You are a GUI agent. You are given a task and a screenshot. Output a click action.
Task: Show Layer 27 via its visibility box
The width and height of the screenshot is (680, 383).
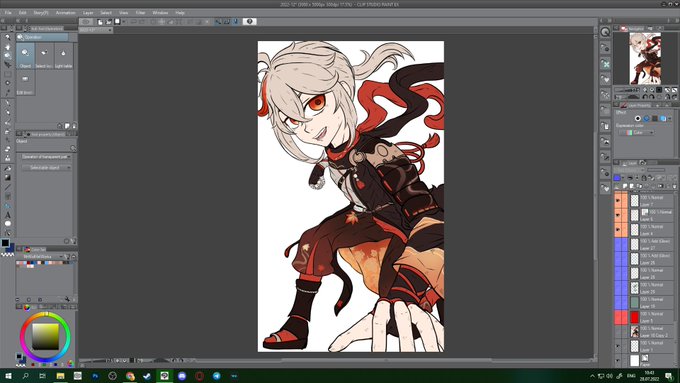(618, 244)
